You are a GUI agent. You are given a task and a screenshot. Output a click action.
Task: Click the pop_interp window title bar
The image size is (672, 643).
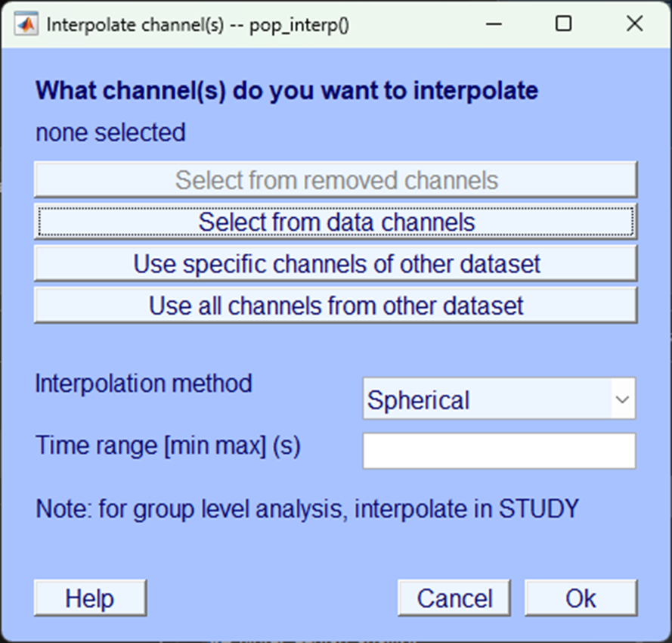click(265, 23)
